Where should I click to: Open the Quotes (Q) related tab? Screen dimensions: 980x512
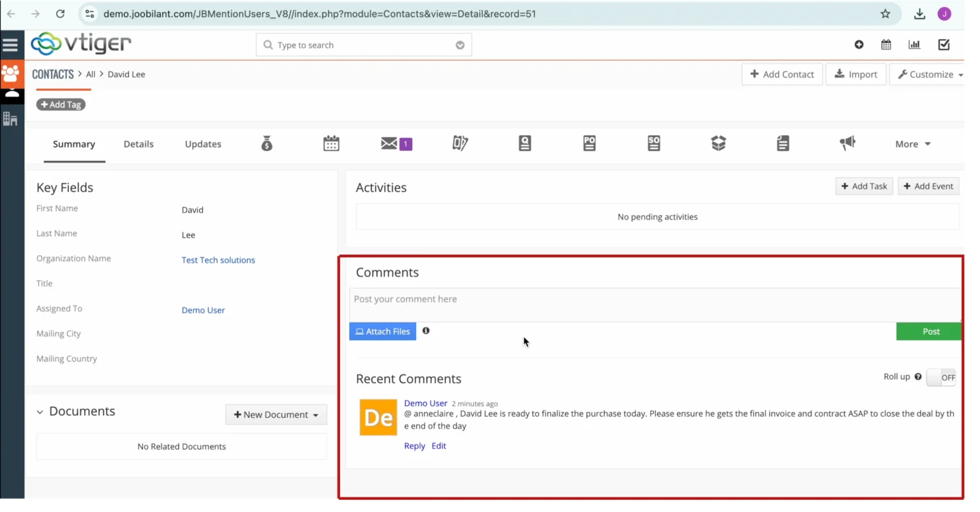tap(524, 143)
